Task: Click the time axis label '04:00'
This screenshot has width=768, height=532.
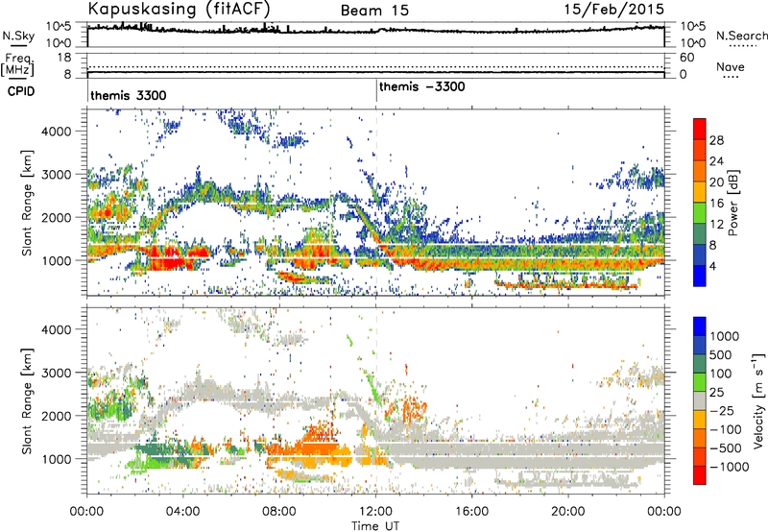Action: (x=183, y=512)
